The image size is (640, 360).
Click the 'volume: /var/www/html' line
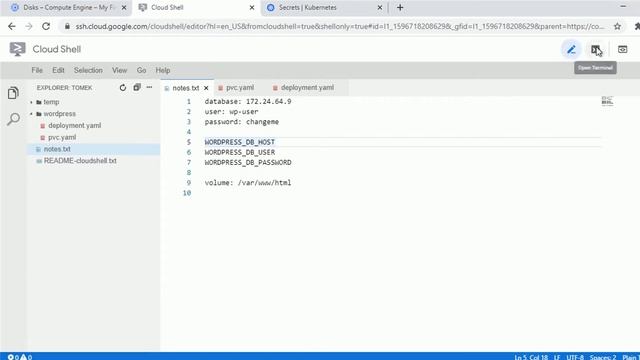(x=248, y=183)
